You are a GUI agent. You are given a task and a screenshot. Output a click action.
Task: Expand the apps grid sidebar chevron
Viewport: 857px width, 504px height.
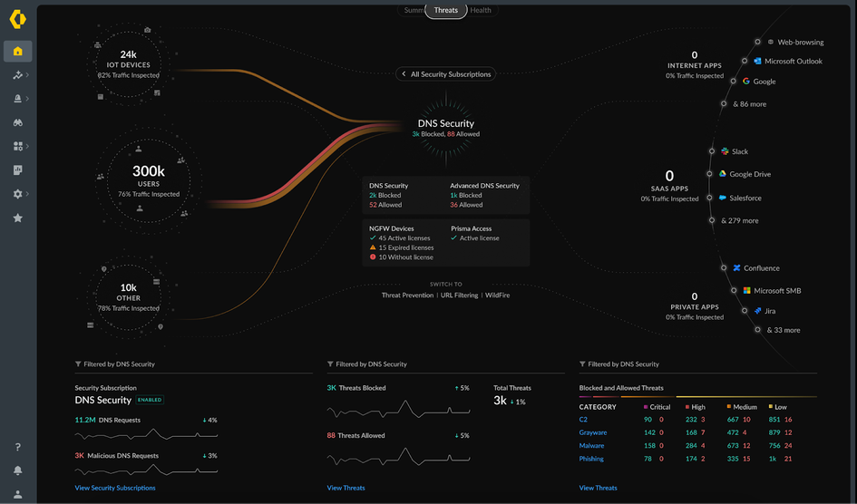27,146
